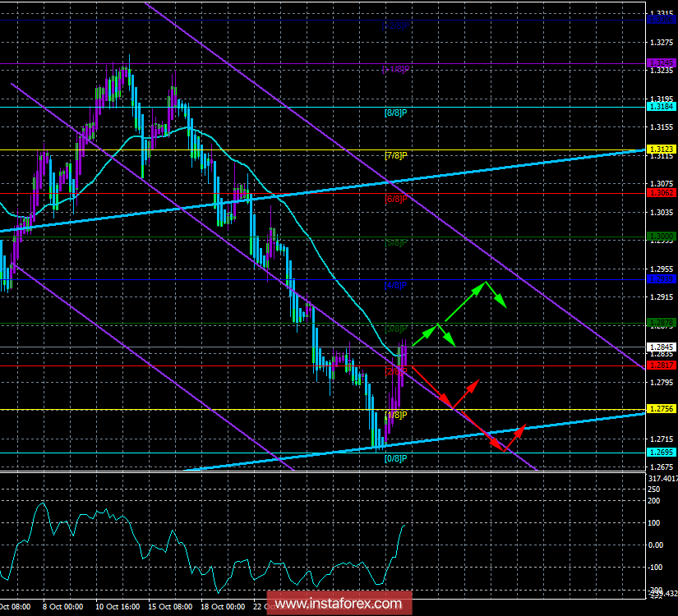Image resolution: width=678 pixels, height=616 pixels.
Task: Click the 1.3306 blue price tag
Action: [661, 20]
